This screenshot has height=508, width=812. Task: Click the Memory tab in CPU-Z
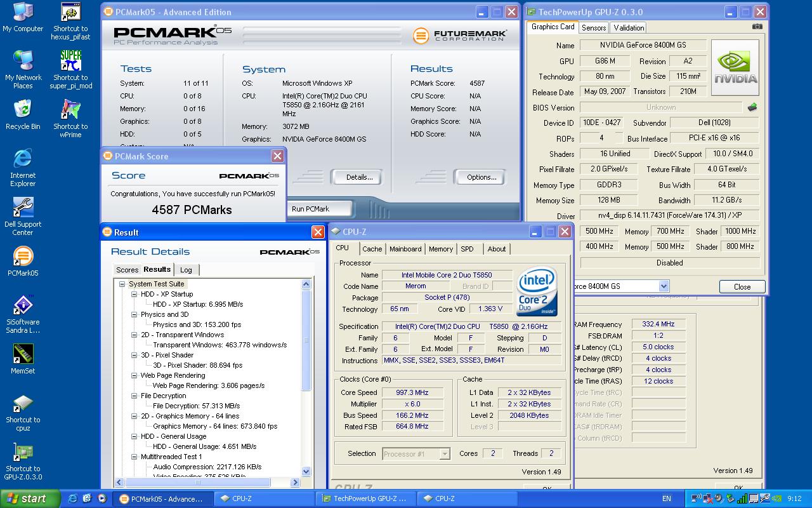coord(440,249)
